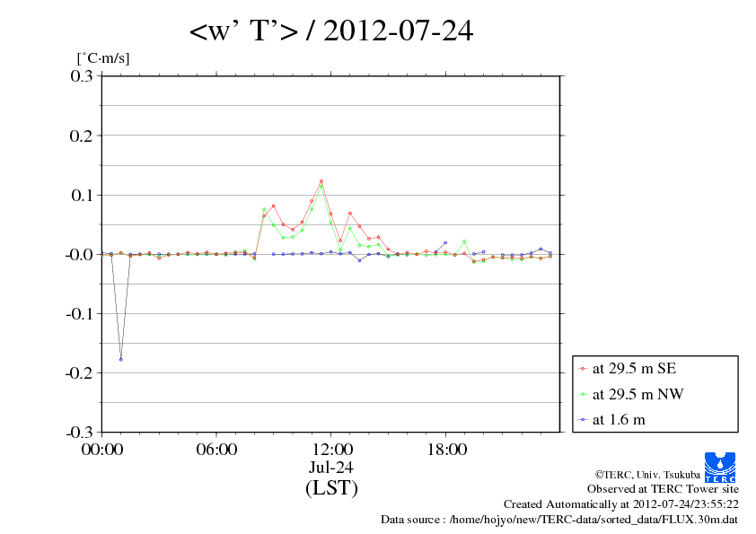Screen dimensions: 756x534
Task: Click the y-axis tick label 0.1
Action: [82, 195]
